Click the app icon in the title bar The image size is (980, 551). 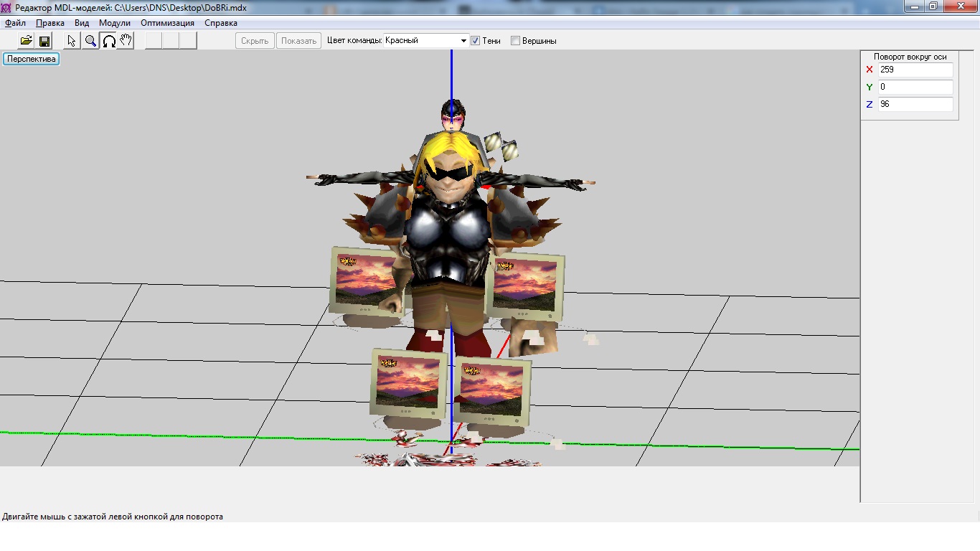point(6,6)
